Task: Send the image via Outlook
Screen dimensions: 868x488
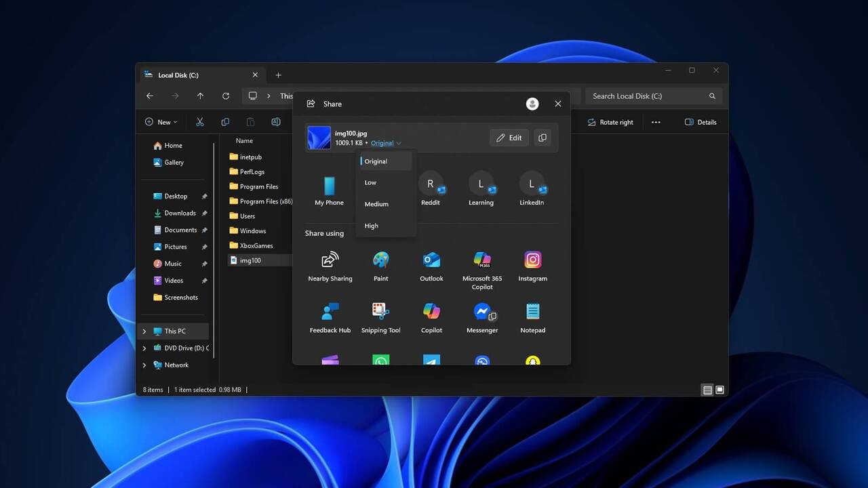Action: 431,266
